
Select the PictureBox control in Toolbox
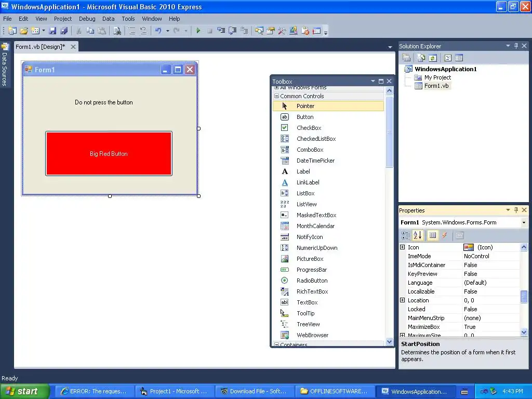pyautogui.click(x=328, y=259)
